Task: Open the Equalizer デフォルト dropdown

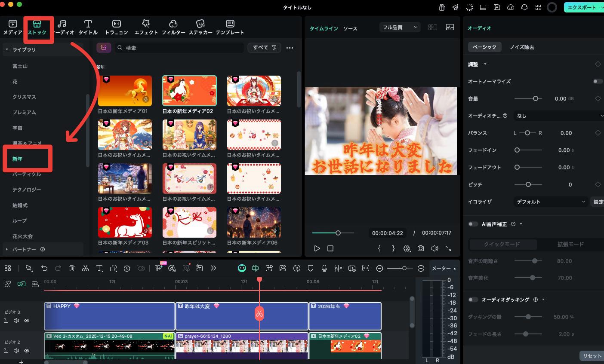Action: 551,202
